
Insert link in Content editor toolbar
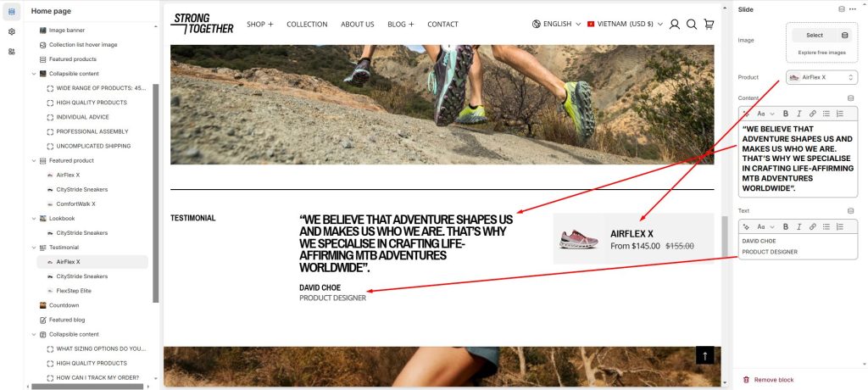coord(813,114)
